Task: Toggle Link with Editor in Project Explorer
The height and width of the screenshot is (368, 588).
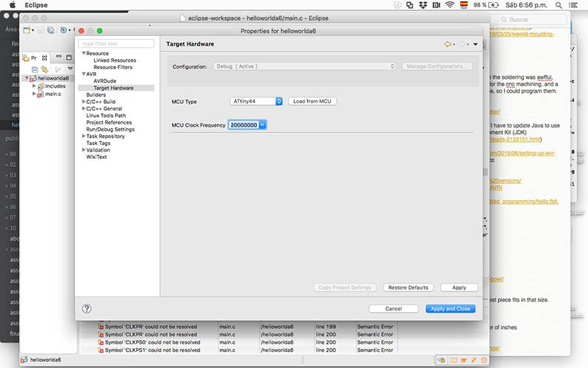Action: click(45, 69)
